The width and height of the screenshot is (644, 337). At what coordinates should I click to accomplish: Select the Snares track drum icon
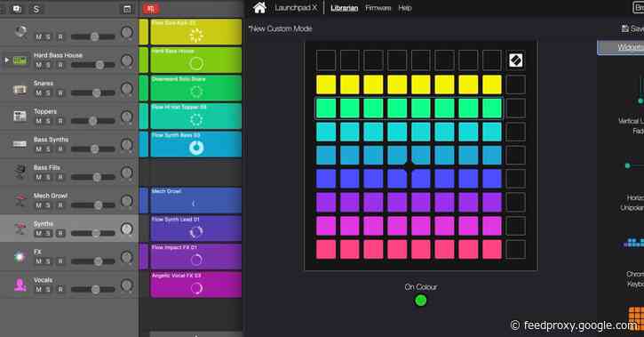pos(20,89)
